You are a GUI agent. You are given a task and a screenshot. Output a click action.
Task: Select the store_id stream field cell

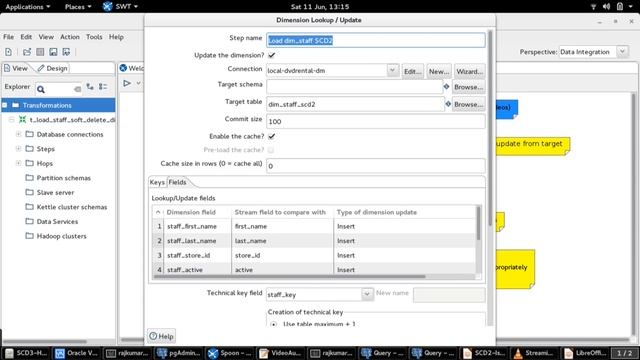pyautogui.click(x=282, y=255)
